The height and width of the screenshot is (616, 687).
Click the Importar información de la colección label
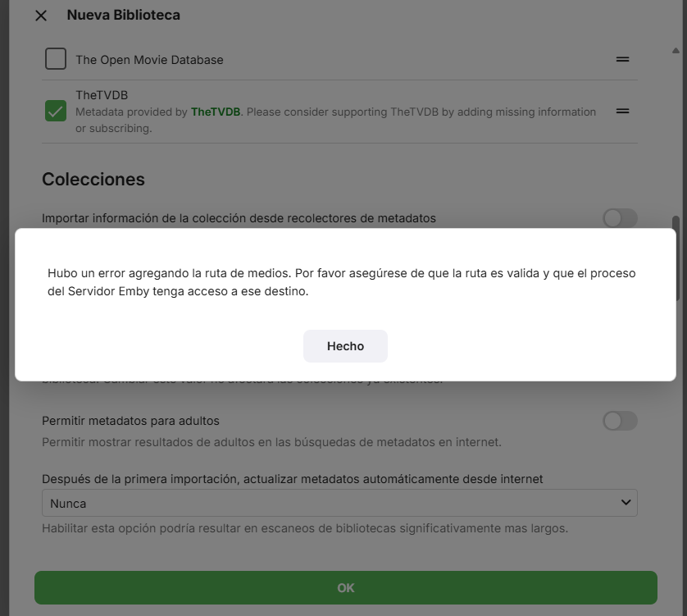[239, 218]
